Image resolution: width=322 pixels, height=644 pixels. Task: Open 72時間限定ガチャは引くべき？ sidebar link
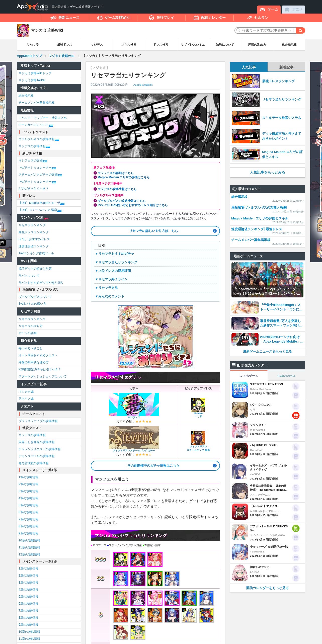pyautogui.click(x=40, y=369)
